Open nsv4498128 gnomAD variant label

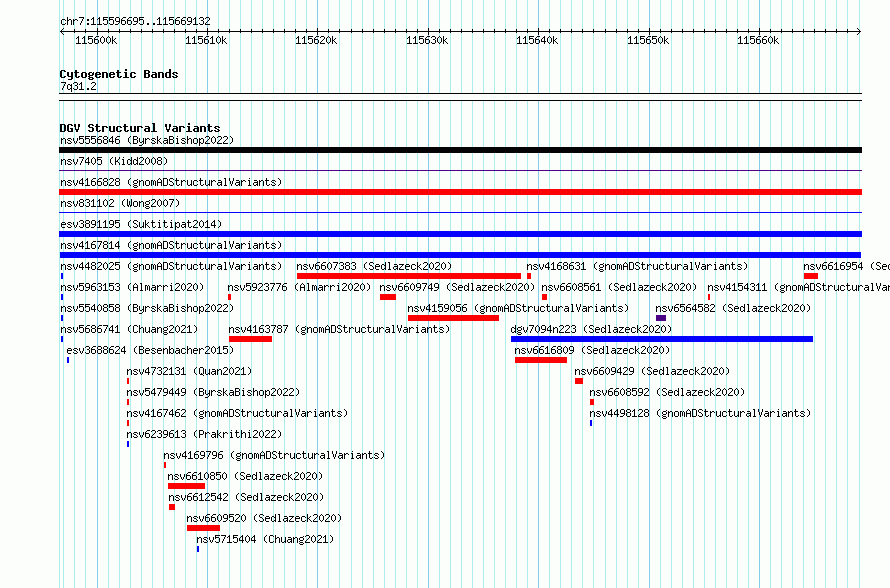pyautogui.click(x=700, y=413)
